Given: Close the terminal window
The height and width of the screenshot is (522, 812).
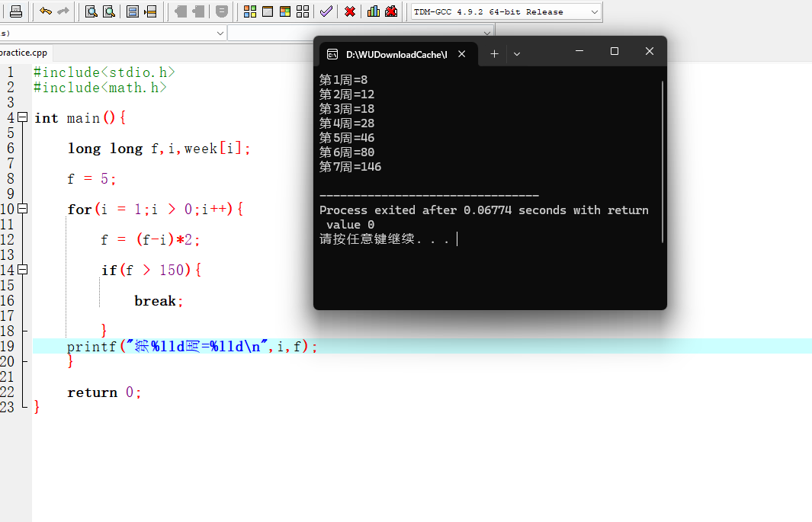Looking at the screenshot, I should pyautogui.click(x=650, y=51).
